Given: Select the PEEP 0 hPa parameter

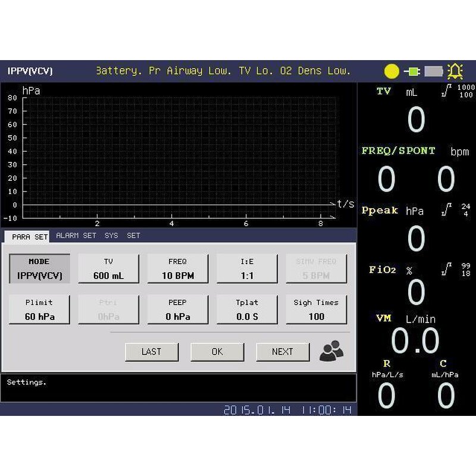Looking at the screenshot, I should click(x=178, y=310).
